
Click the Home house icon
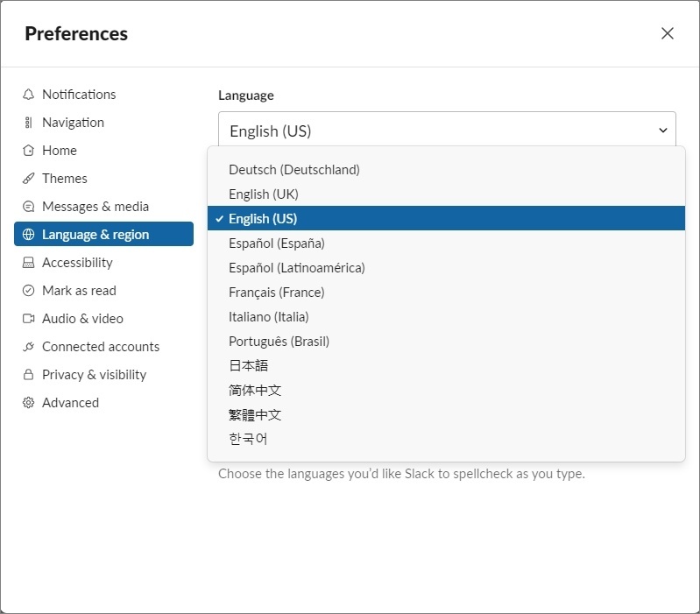click(x=28, y=151)
